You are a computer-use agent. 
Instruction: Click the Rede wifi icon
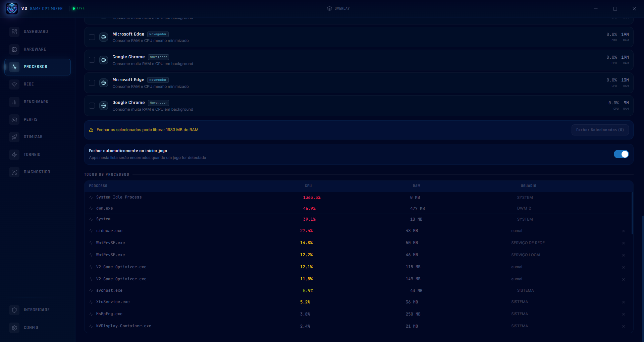pos(14,84)
